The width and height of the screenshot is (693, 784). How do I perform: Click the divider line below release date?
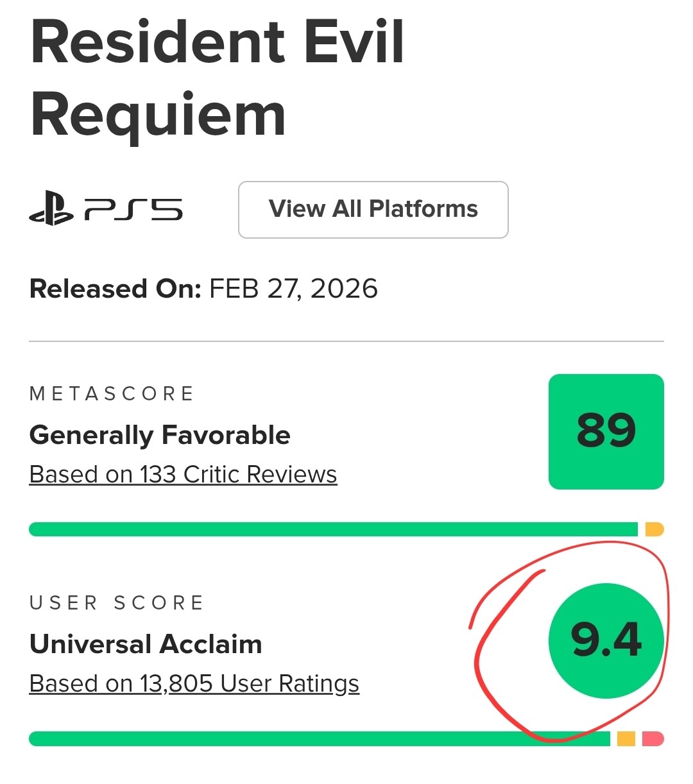tap(346, 341)
